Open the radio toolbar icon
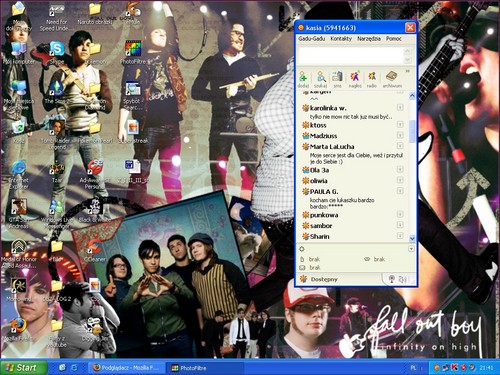Screen dimensions: 500x375 coord(372,79)
